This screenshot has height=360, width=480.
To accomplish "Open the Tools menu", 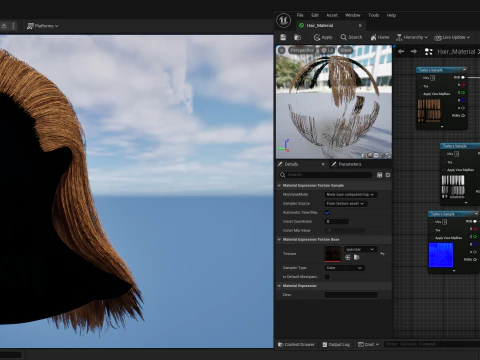I will (374, 15).
